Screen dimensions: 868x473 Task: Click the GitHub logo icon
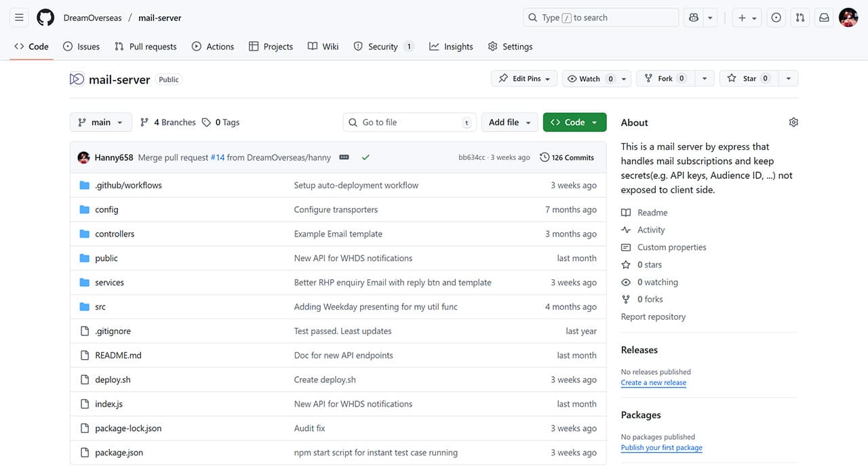tap(45, 18)
